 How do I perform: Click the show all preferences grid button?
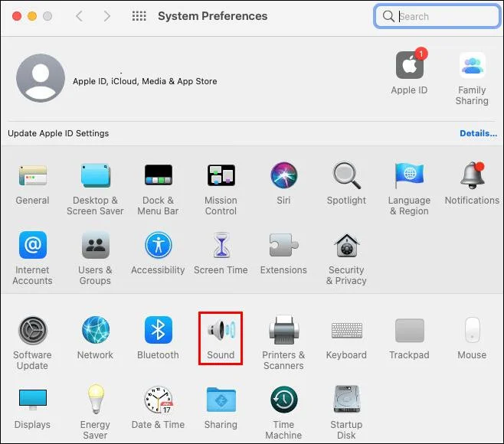point(139,16)
